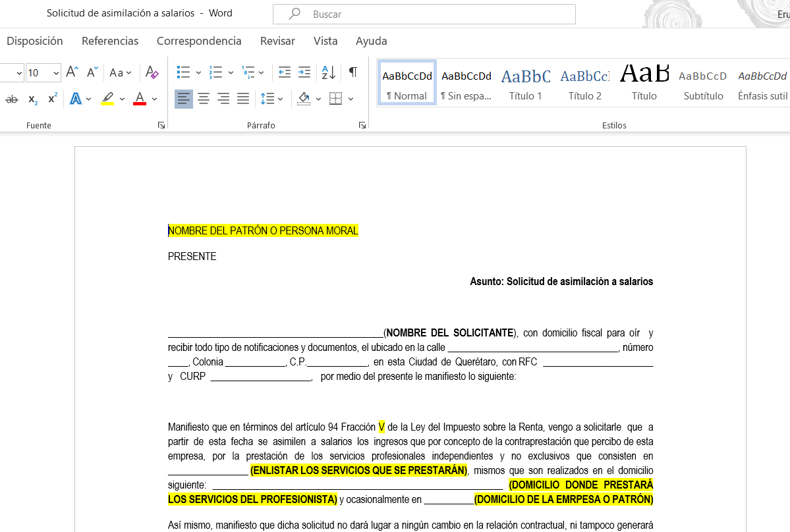Expand shading color dropdown arrow
Image resolution: width=790 pixels, height=532 pixels.
point(318,99)
